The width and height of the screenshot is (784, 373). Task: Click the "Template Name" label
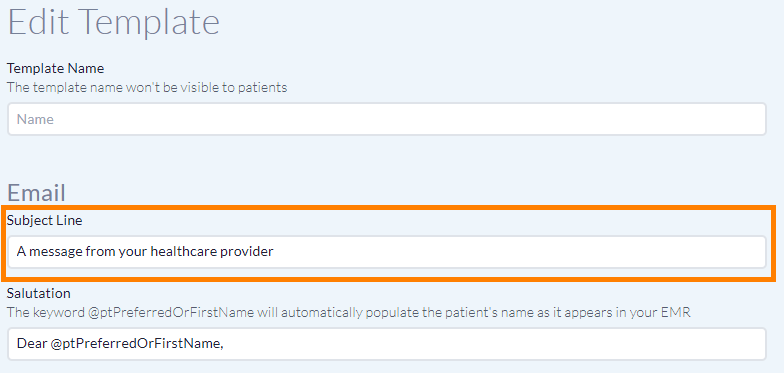(x=56, y=68)
